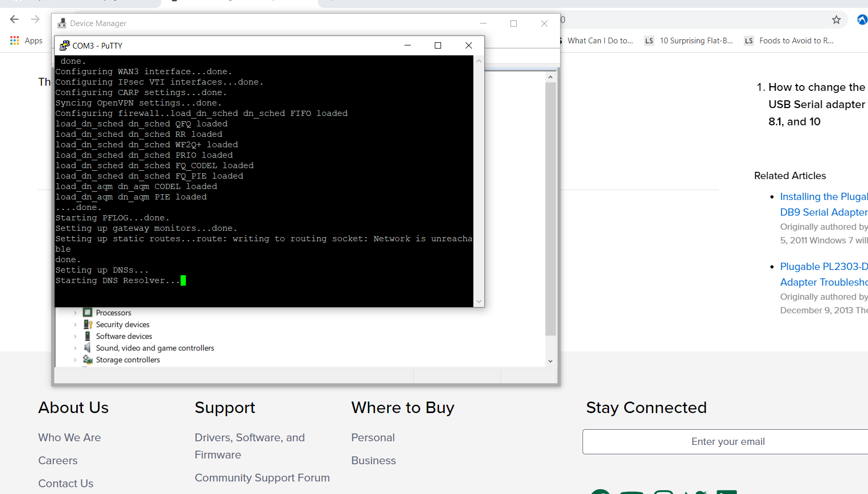Click 'Starting PFLOG...done.' line in terminal

click(112, 218)
